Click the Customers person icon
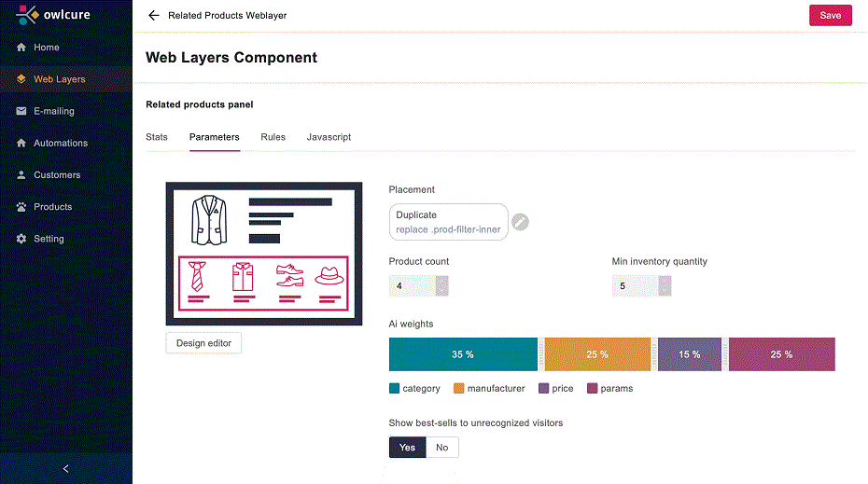868x484 pixels. tap(21, 174)
